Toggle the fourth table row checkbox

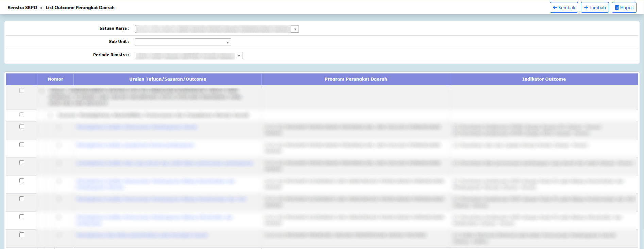[x=22, y=145]
